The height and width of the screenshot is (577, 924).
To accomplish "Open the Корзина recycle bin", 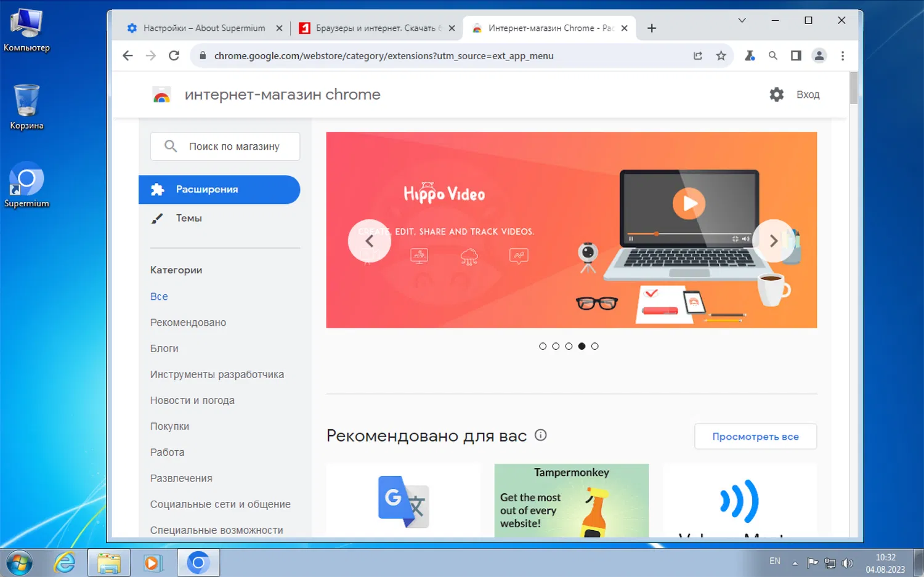I will point(26,107).
